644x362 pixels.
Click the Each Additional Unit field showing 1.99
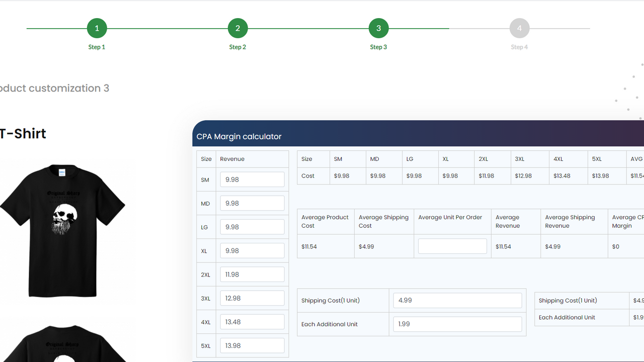[457, 324]
